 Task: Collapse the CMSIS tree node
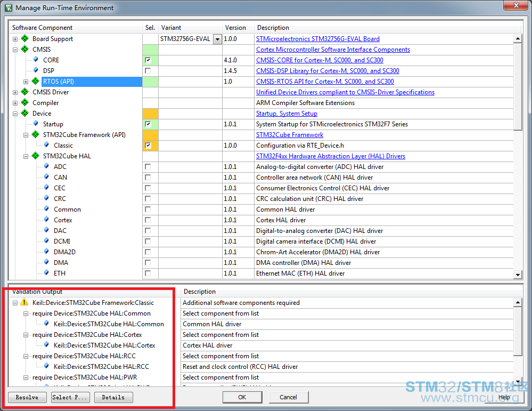(15, 50)
